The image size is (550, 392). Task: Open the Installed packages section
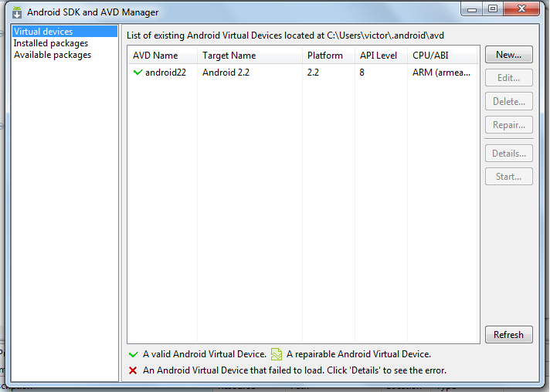pos(51,43)
